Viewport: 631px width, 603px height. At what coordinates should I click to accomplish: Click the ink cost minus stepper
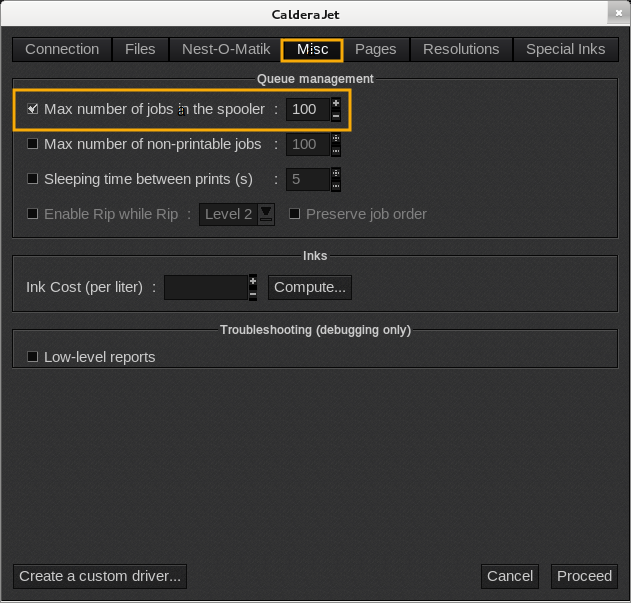(x=253, y=295)
